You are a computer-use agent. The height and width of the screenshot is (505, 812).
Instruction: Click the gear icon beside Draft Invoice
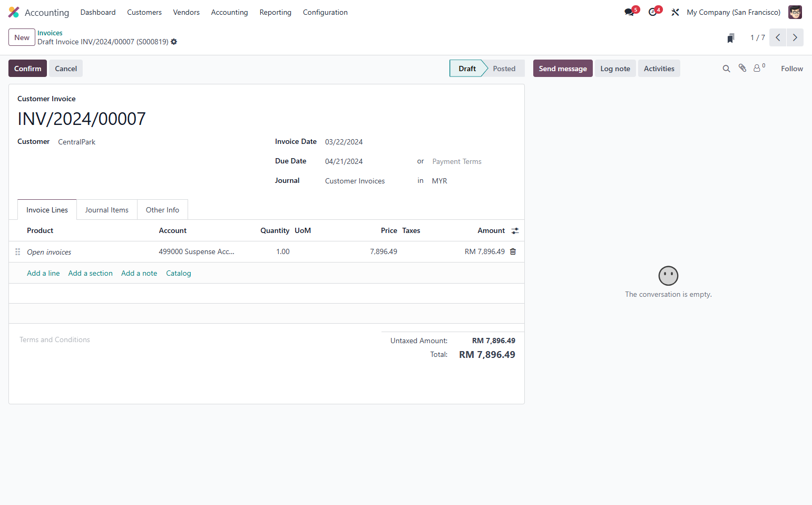pyautogui.click(x=174, y=42)
